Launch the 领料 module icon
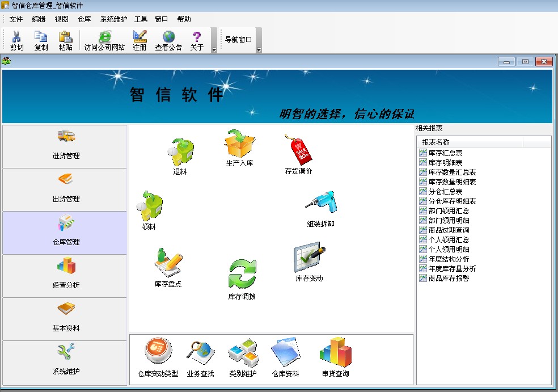This screenshot has width=558, height=392. (x=149, y=210)
